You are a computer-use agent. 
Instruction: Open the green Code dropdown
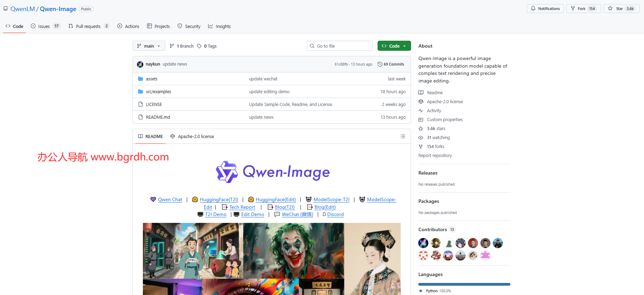pos(394,46)
